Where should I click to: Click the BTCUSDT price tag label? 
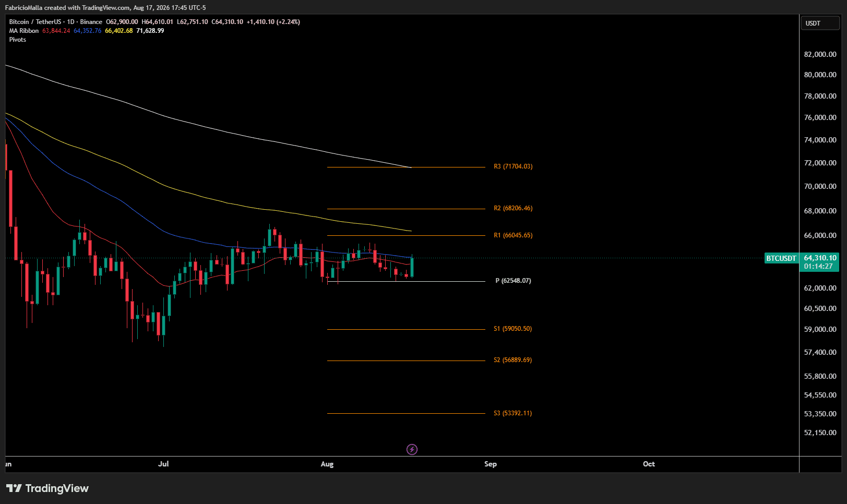point(781,258)
